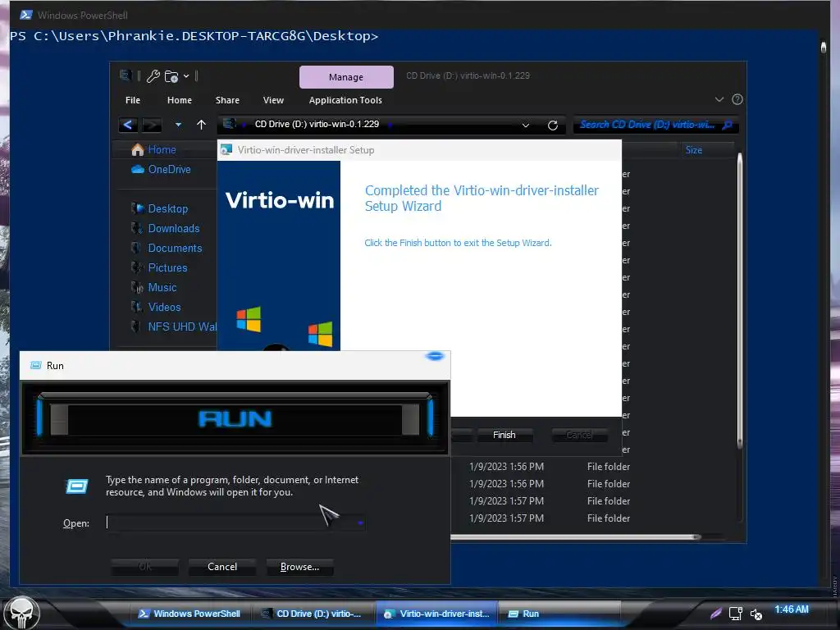Go up one folder level arrow
Viewport: 840px width, 630px height.
click(202, 125)
